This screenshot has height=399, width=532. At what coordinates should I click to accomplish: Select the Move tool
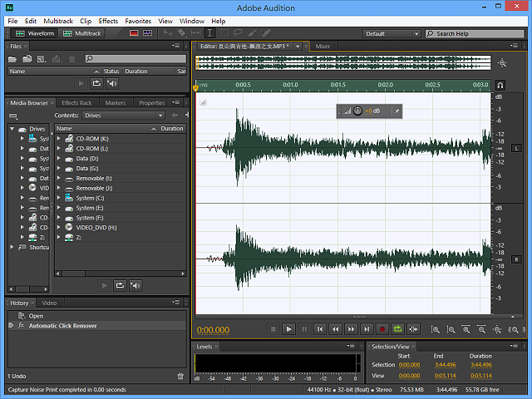[x=168, y=33]
